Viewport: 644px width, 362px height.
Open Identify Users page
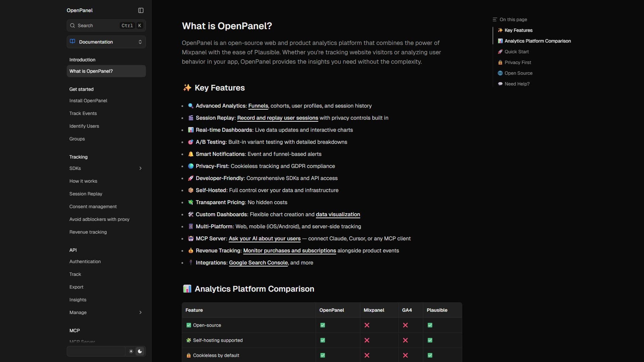pyautogui.click(x=84, y=126)
